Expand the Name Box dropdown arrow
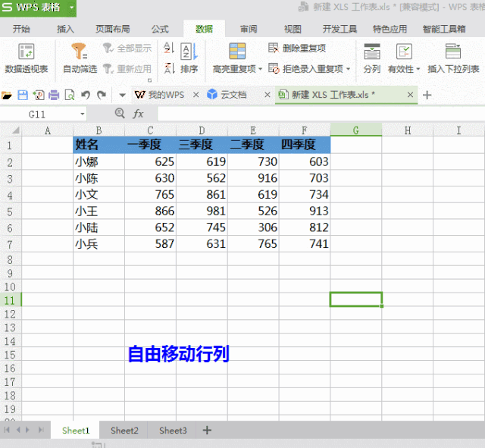 pyautogui.click(x=83, y=114)
